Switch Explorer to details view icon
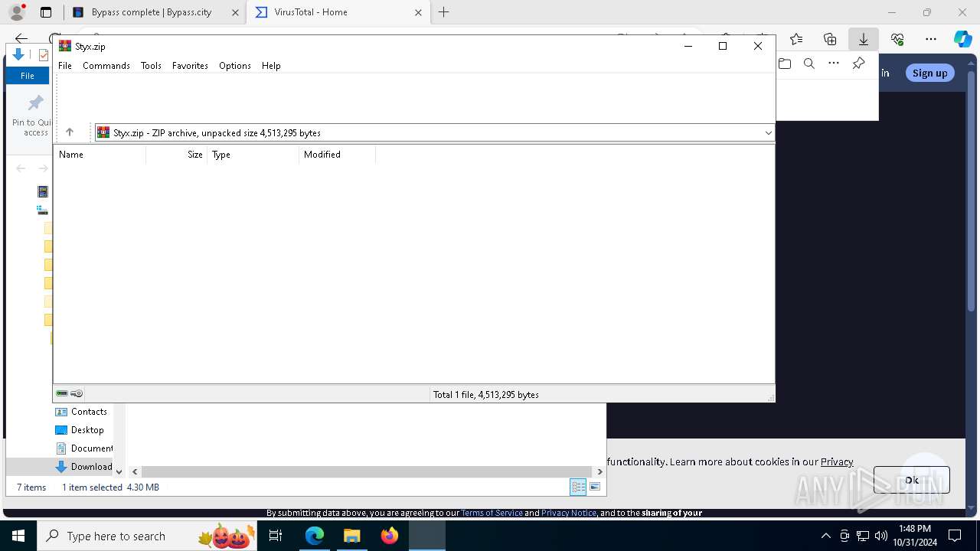This screenshot has height=551, width=980. [x=578, y=487]
